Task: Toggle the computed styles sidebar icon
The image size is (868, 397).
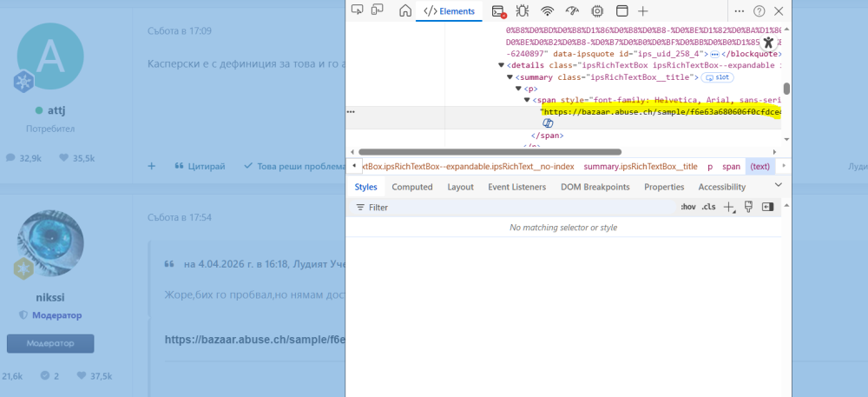Action: pos(767,207)
